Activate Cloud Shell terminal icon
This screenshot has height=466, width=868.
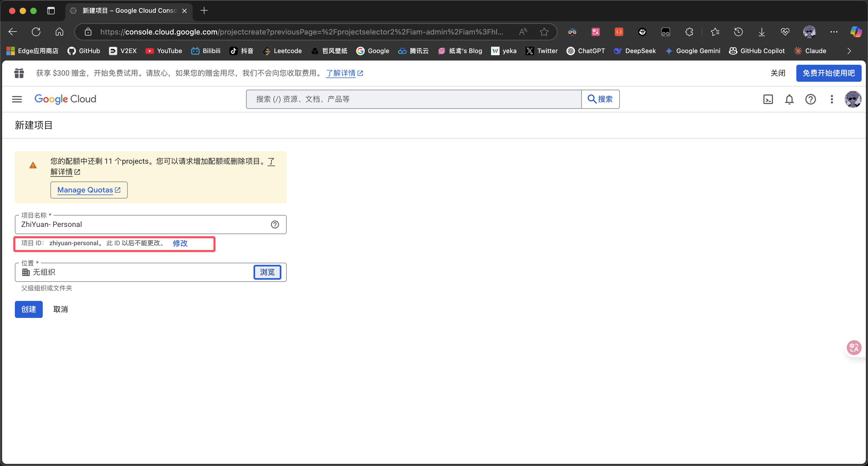(768, 100)
